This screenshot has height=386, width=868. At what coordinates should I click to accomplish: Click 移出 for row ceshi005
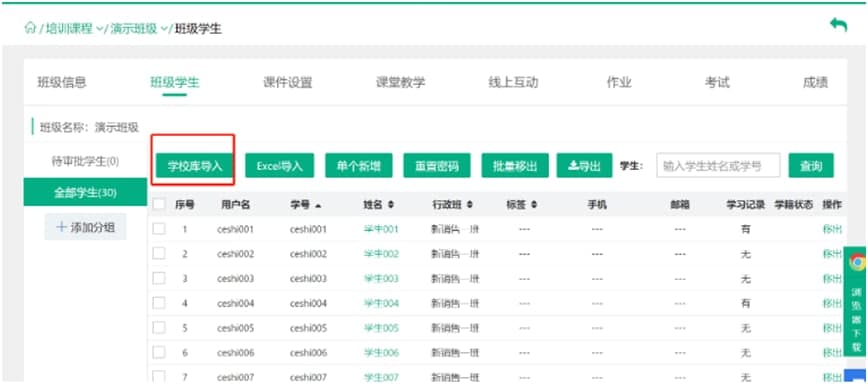(x=832, y=328)
